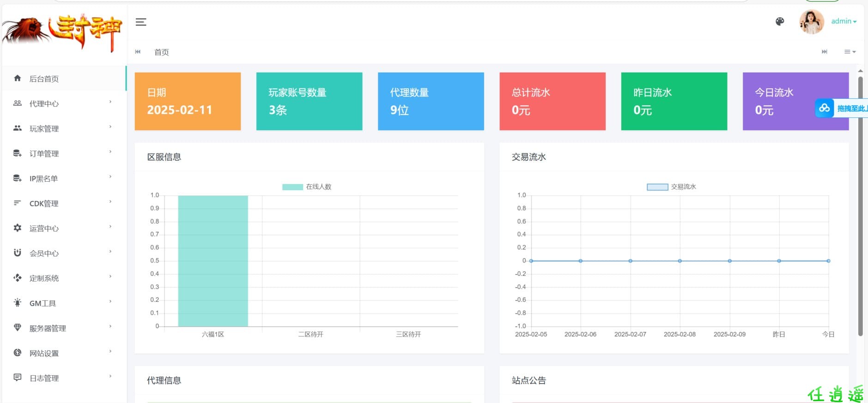Click the 今日 data point on chart

pos(828,261)
